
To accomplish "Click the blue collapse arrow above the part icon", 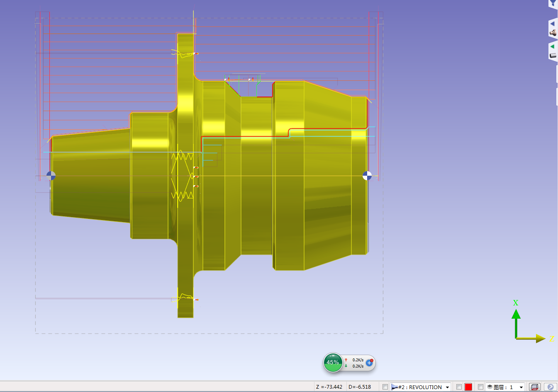I will 552,24.
